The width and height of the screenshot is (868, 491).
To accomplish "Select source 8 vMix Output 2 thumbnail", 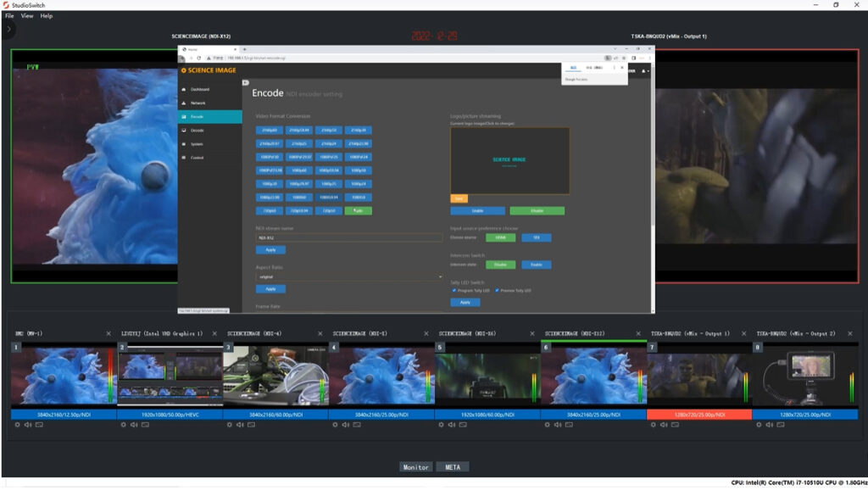I will pos(805,377).
